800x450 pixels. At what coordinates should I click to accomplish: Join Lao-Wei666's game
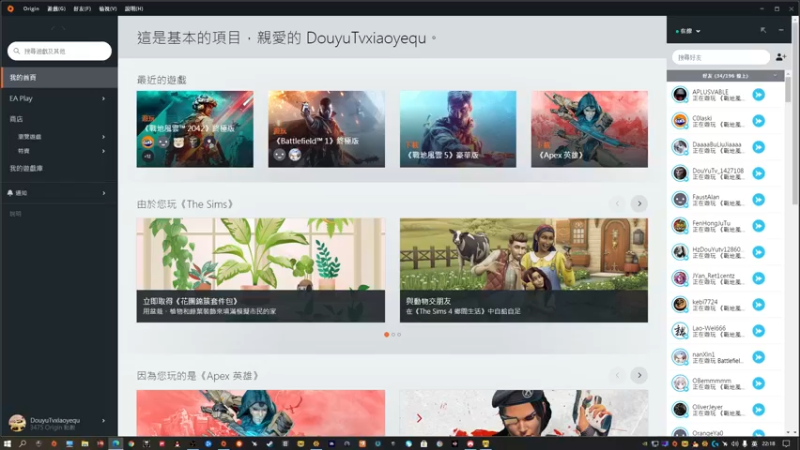click(x=759, y=331)
